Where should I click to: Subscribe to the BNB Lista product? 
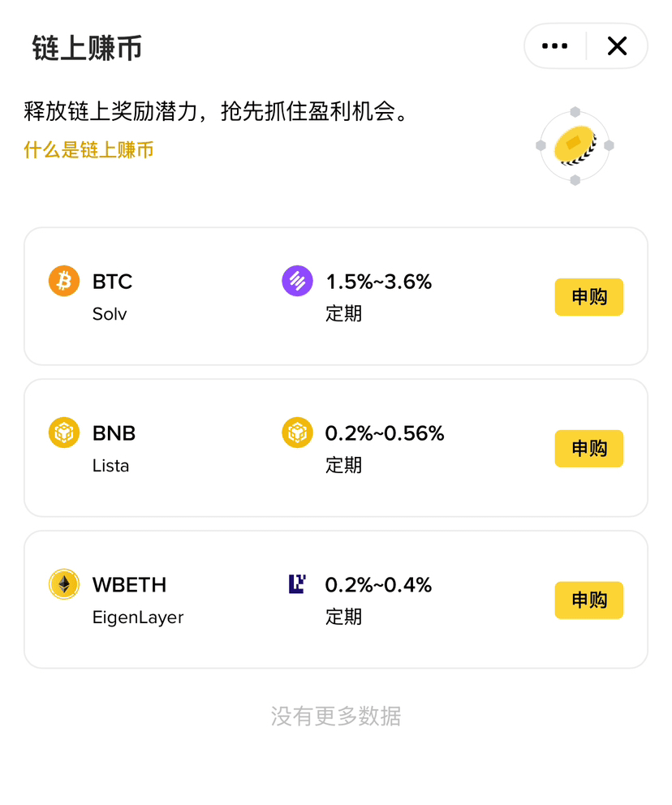coord(589,448)
